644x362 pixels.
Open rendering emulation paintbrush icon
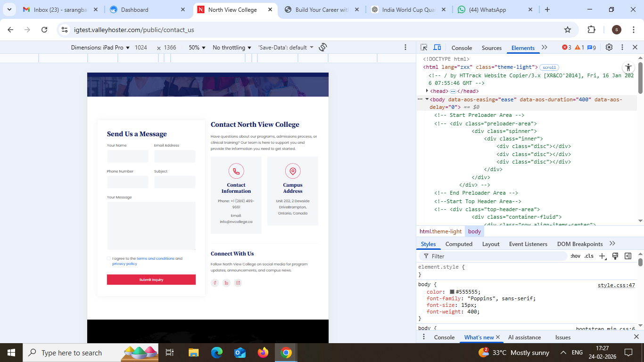615,256
